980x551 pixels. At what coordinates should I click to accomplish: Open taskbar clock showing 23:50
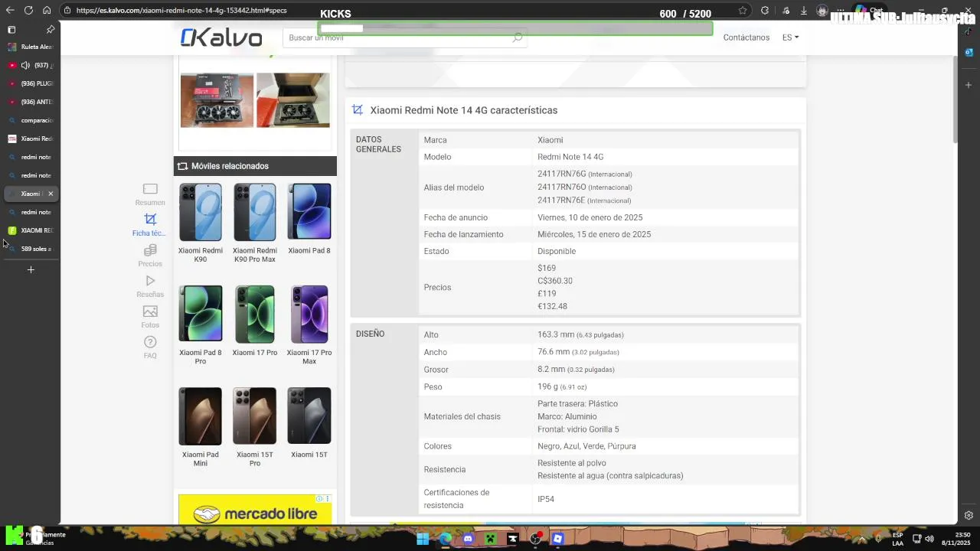pyautogui.click(x=956, y=539)
